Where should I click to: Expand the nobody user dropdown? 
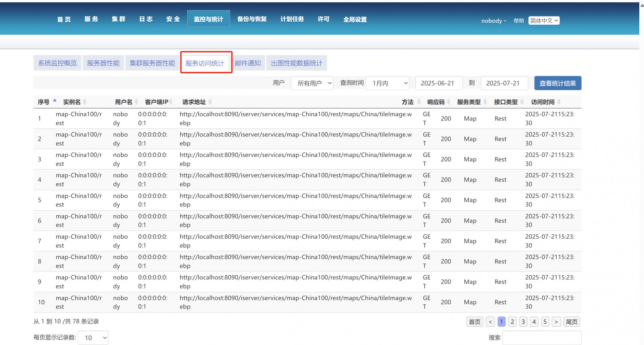tap(494, 21)
